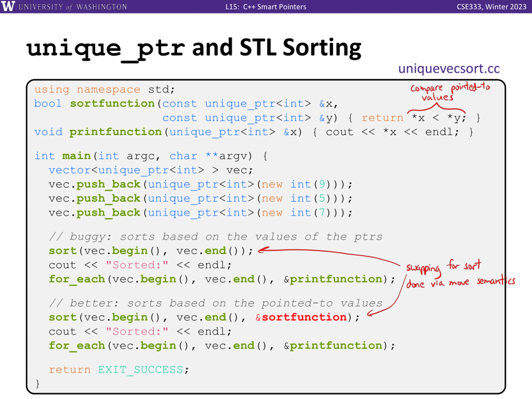Click the '// better: sorts based on' comment

pos(216,303)
